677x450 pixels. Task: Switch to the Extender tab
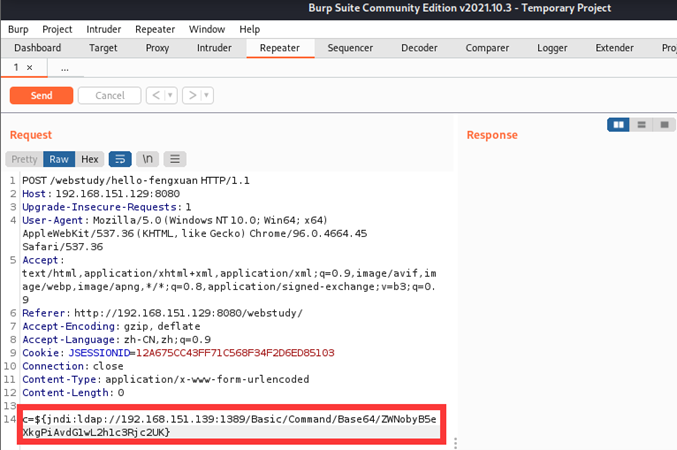tap(614, 48)
